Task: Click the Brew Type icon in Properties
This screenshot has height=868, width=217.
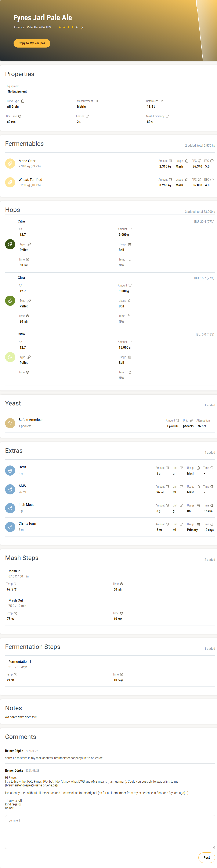Action: (x=23, y=101)
